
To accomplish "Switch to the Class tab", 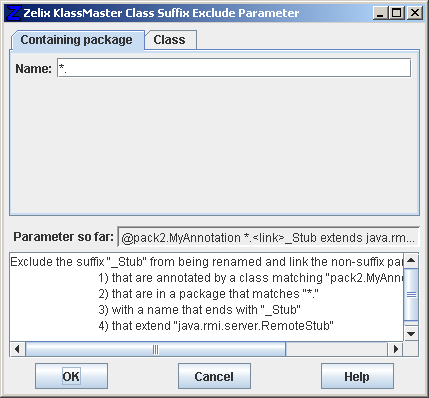I will (170, 40).
